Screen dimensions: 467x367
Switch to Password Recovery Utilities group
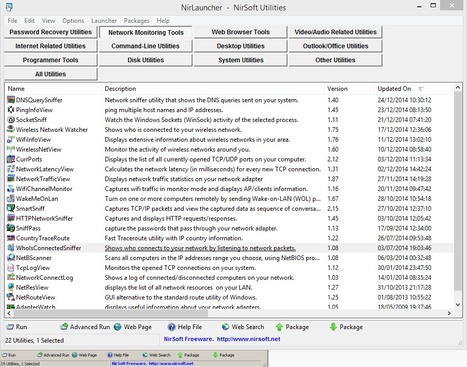[51, 32]
